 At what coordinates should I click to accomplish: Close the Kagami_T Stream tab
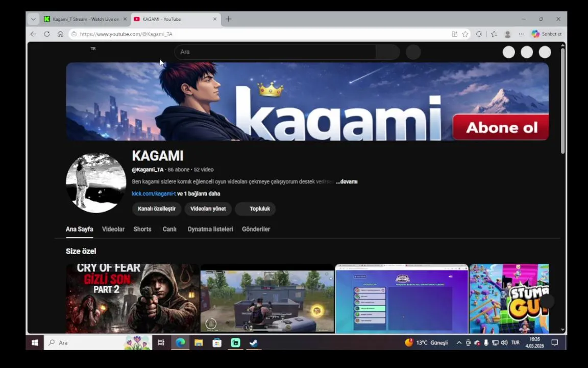coord(125,19)
